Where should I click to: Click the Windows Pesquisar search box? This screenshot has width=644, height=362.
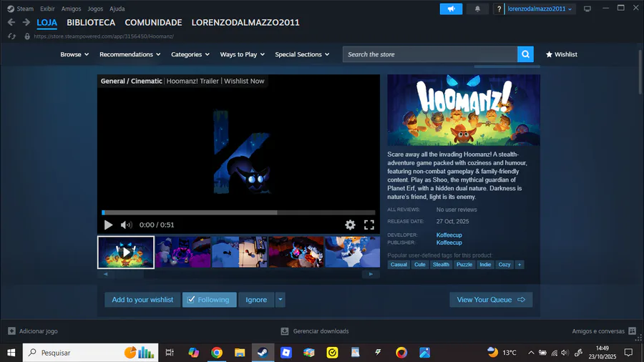click(90, 353)
